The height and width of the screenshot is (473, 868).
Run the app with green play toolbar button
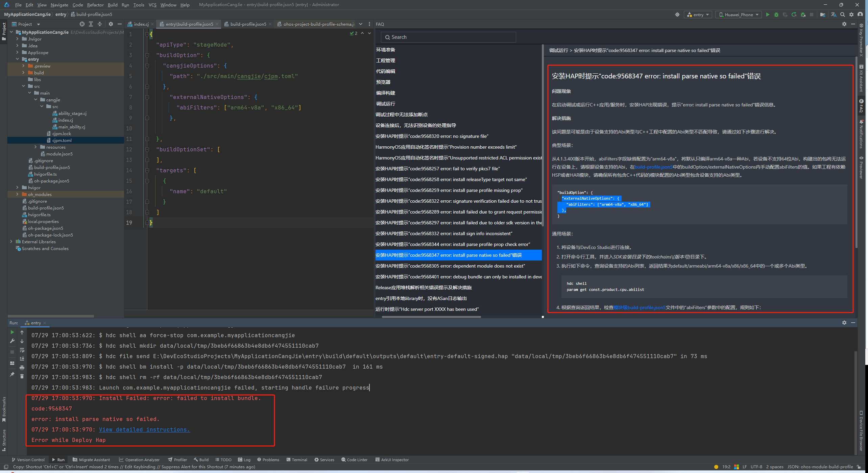click(768, 15)
